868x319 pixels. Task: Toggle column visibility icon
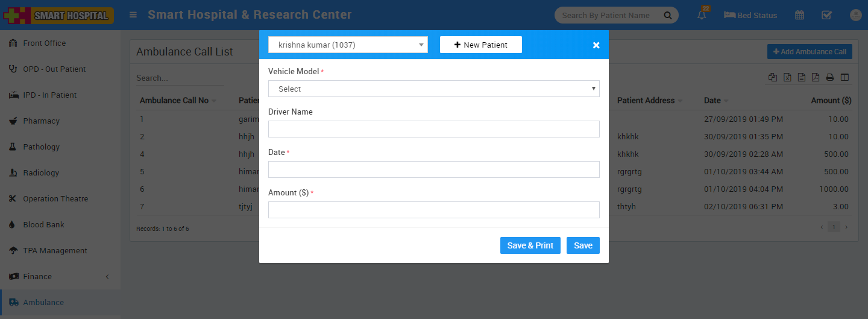pos(844,77)
